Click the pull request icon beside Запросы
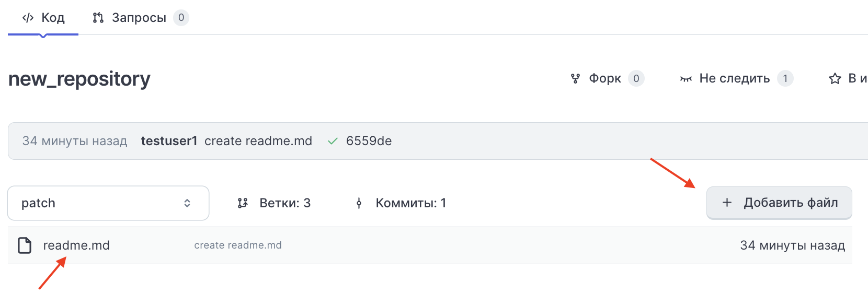Screen dimensions: 868x306 tap(98, 18)
